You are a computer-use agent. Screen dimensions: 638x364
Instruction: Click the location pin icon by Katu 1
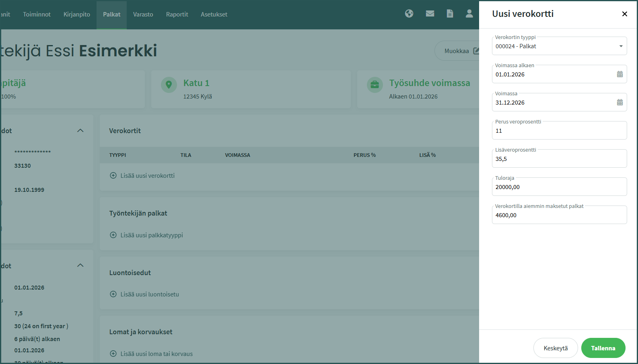coord(169,85)
